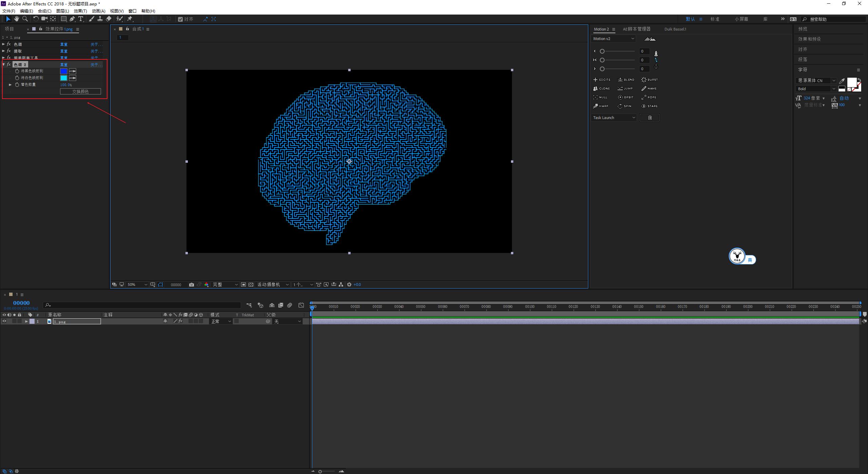Open the show channel RGB icon
Screen dimensions: 868x474
(206, 285)
